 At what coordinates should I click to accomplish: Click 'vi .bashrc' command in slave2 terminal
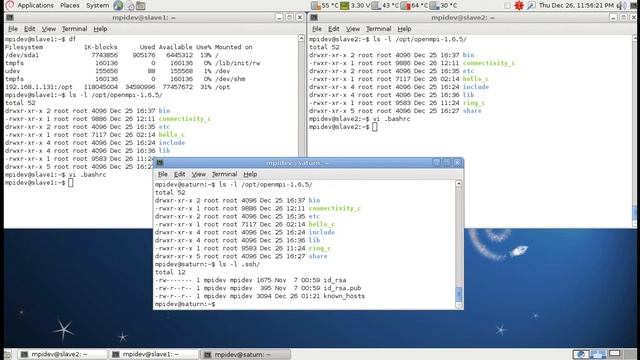[x=391, y=119]
